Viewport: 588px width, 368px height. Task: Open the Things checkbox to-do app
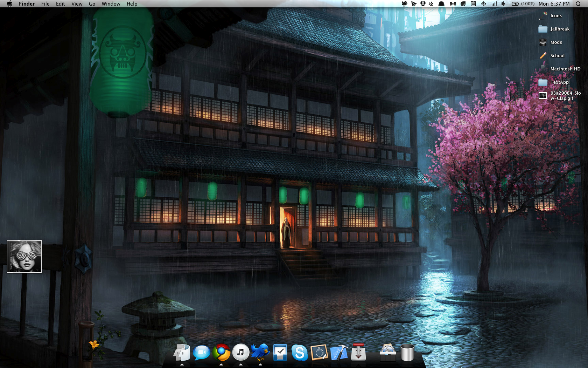[x=280, y=353]
